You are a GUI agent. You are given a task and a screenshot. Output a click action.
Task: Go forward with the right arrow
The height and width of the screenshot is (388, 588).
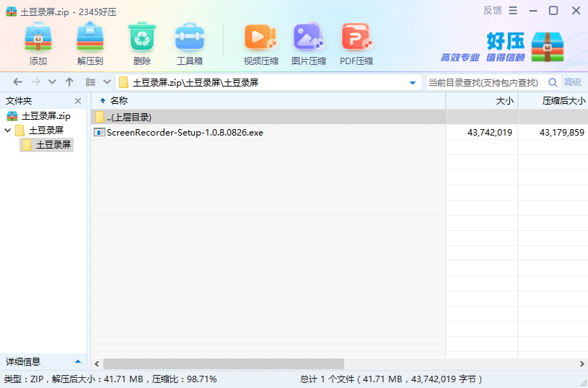pyautogui.click(x=36, y=82)
